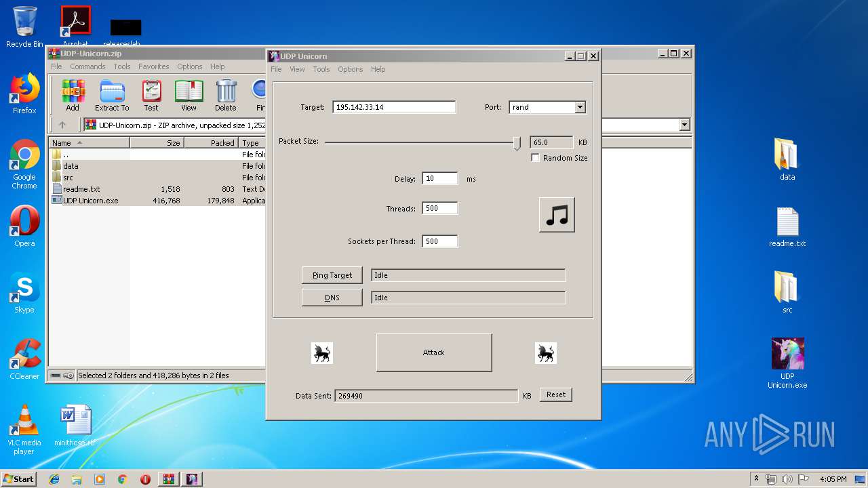868x488 pixels.
Task: Open Opera desktop shortcut
Action: (x=24, y=226)
